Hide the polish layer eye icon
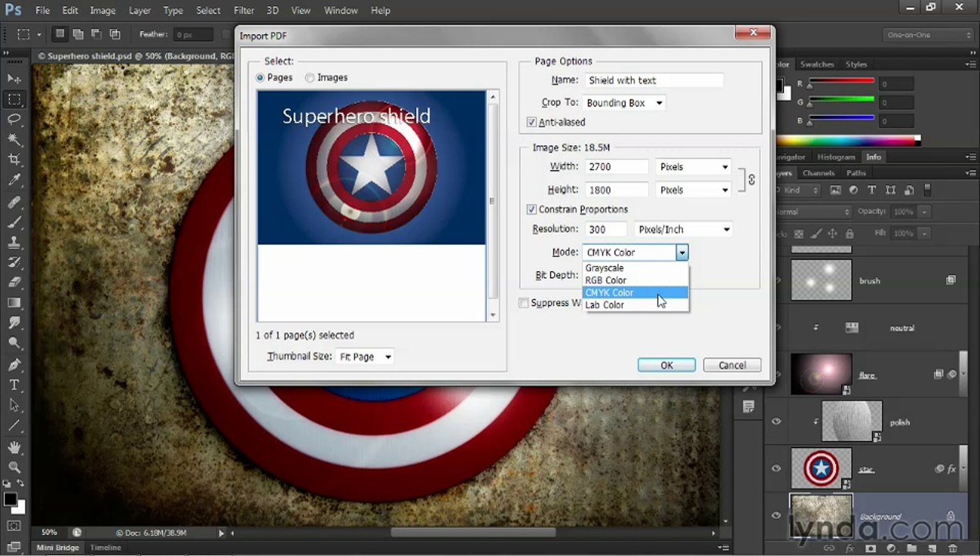980x556 pixels. [776, 422]
